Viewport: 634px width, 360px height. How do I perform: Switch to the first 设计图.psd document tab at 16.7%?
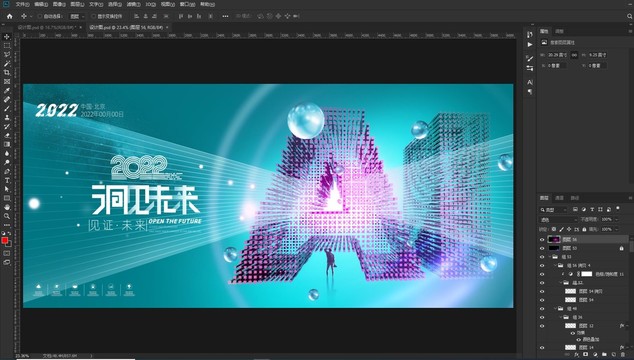[46, 27]
